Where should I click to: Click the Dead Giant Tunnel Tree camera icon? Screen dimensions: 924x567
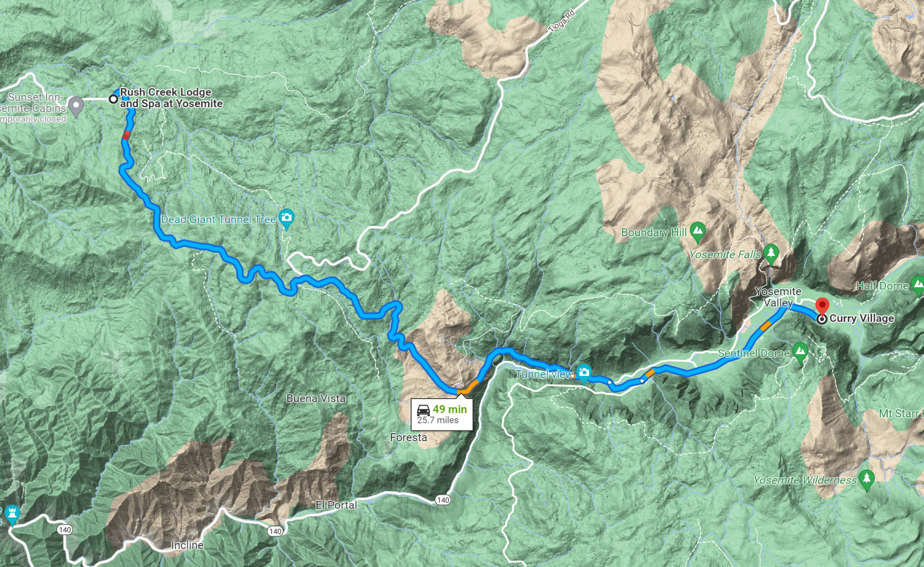tap(286, 218)
